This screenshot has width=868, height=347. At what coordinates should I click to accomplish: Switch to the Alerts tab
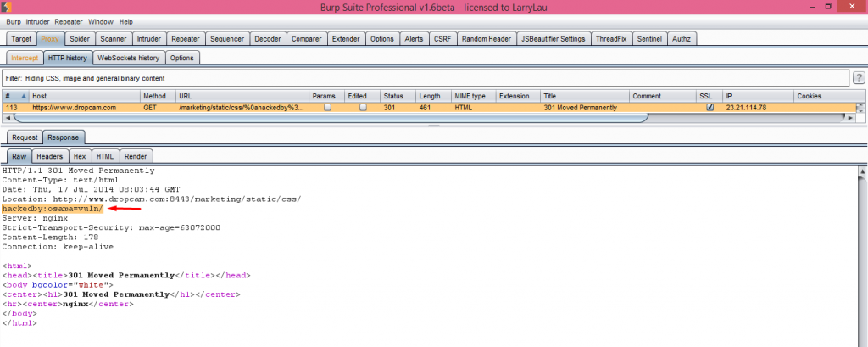(414, 39)
